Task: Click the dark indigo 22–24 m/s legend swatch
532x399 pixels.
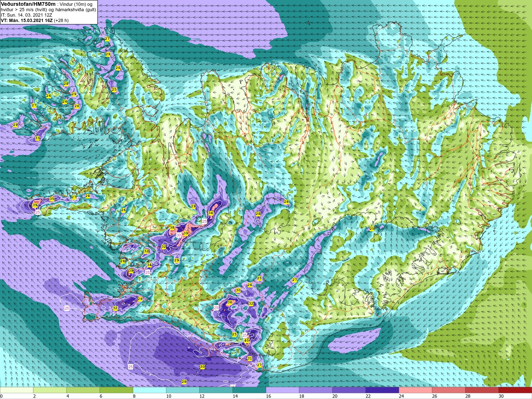Action: (x=382, y=390)
